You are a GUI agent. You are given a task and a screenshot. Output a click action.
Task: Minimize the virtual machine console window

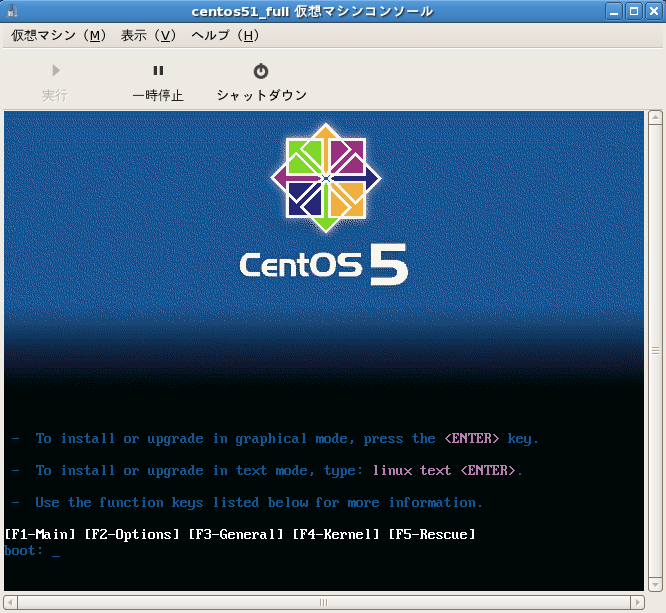pyautogui.click(x=614, y=11)
